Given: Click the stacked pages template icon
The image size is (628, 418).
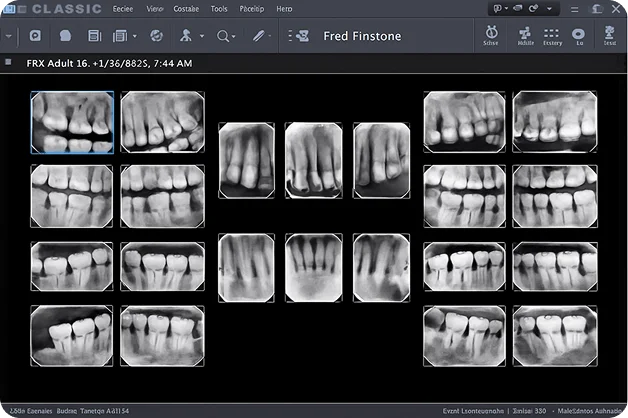Looking at the screenshot, I should [x=120, y=36].
